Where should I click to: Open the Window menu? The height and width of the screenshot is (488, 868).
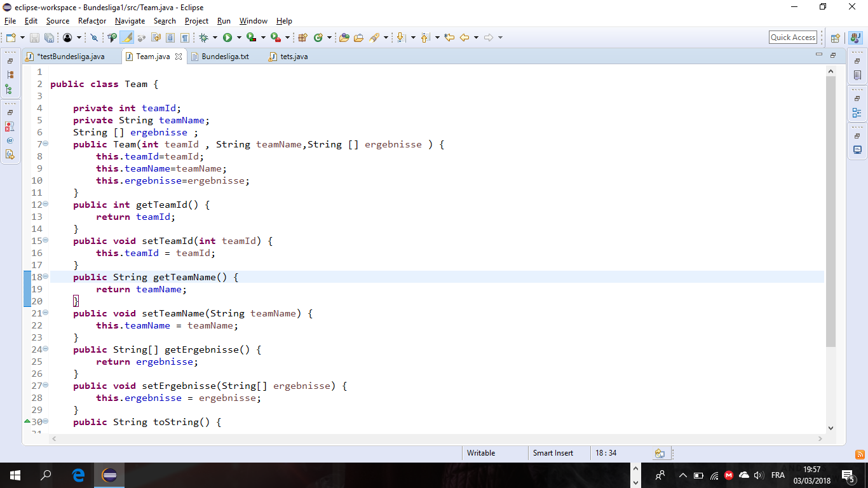[x=254, y=21]
